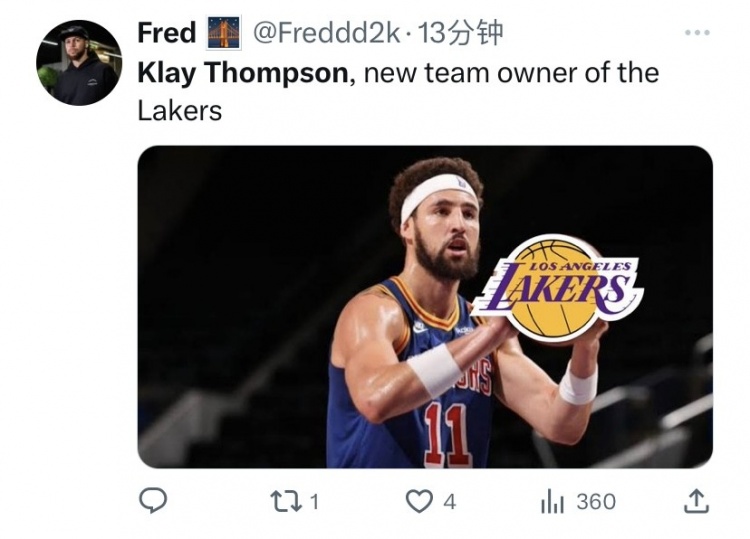Click jersey number 11 in the photo

click(x=446, y=437)
